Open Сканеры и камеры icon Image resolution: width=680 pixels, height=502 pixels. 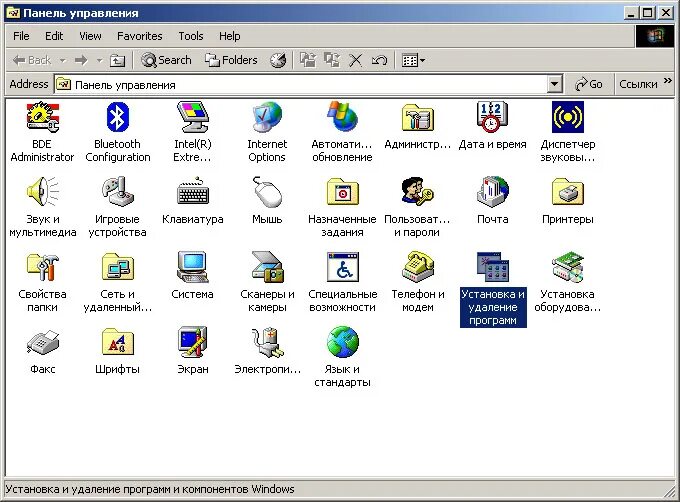pos(267,267)
